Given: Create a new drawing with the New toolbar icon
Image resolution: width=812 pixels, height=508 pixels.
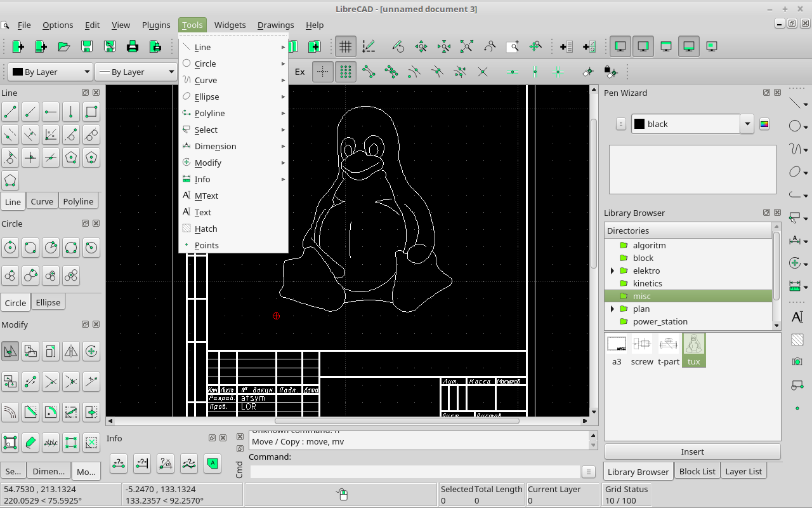Looking at the screenshot, I should [18, 46].
